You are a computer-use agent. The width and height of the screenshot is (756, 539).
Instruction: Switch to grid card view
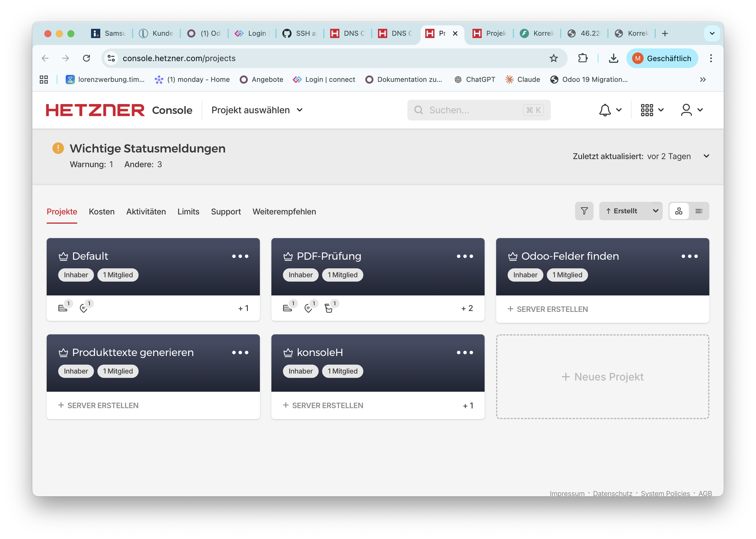[679, 211]
